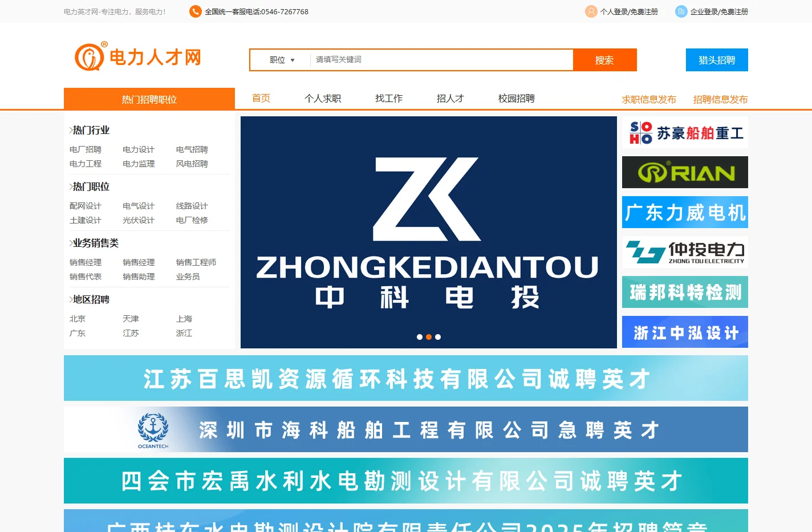Open the 电厂检修 link
This screenshot has height=532, width=812.
click(192, 220)
